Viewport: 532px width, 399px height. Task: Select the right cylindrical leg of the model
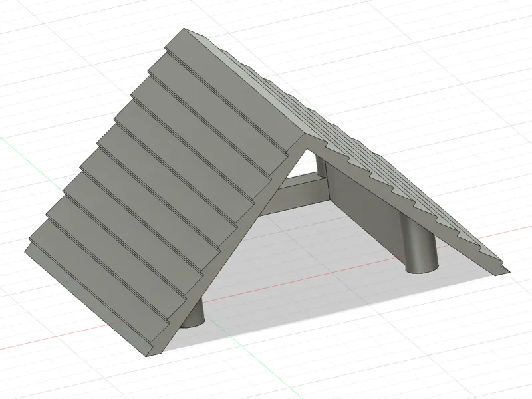pyautogui.click(x=420, y=243)
